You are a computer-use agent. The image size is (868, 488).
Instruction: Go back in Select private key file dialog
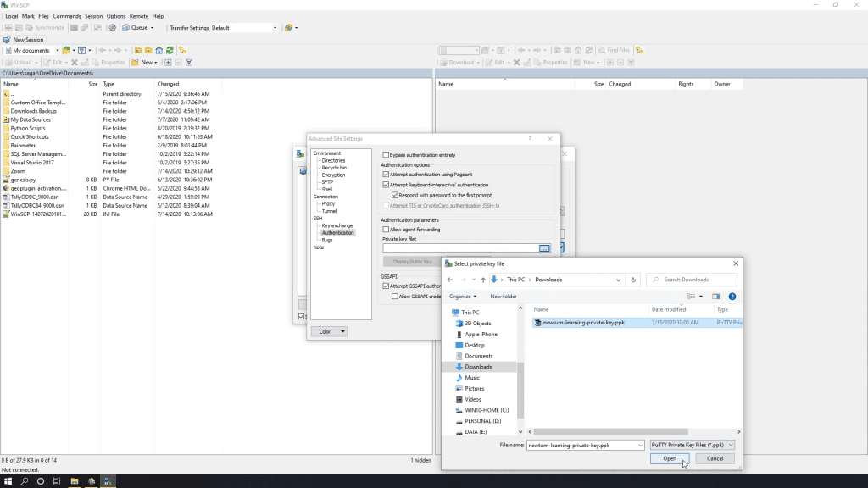coord(450,280)
